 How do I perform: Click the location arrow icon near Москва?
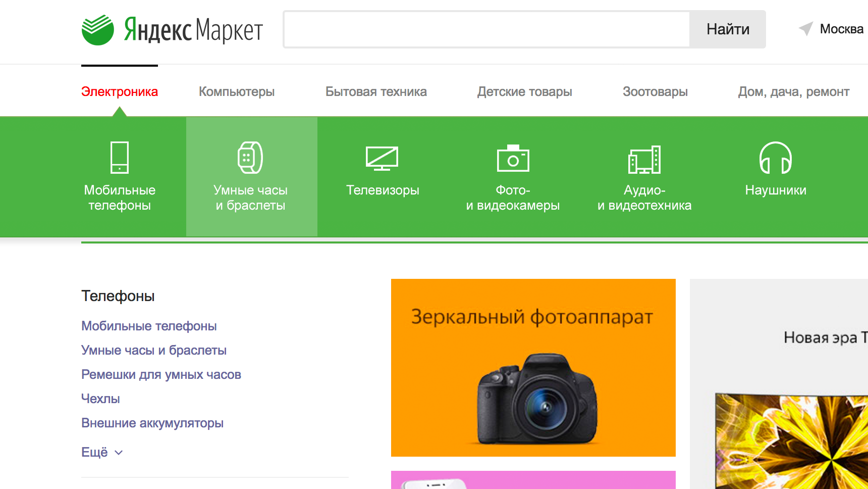pos(806,29)
